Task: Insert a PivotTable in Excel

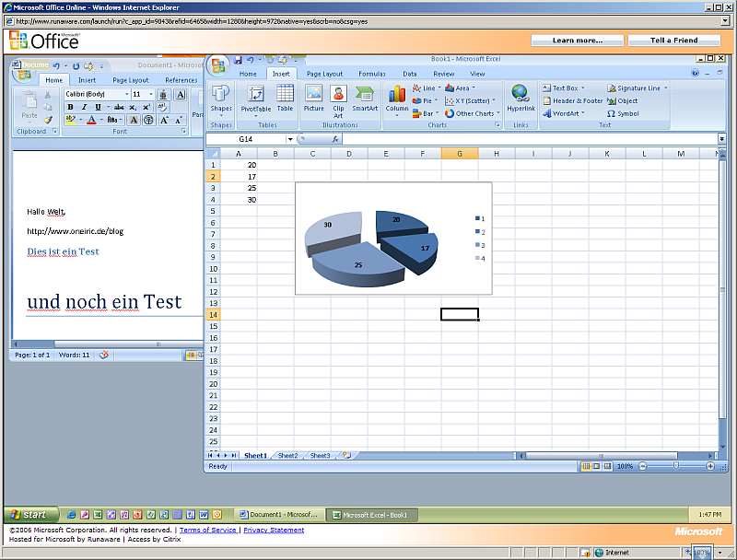Action: coord(256,100)
